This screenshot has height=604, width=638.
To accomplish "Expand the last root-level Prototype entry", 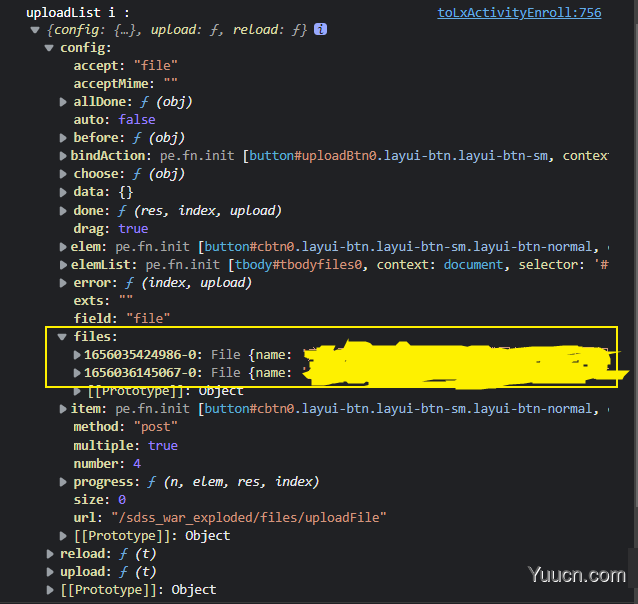I will [x=50, y=590].
